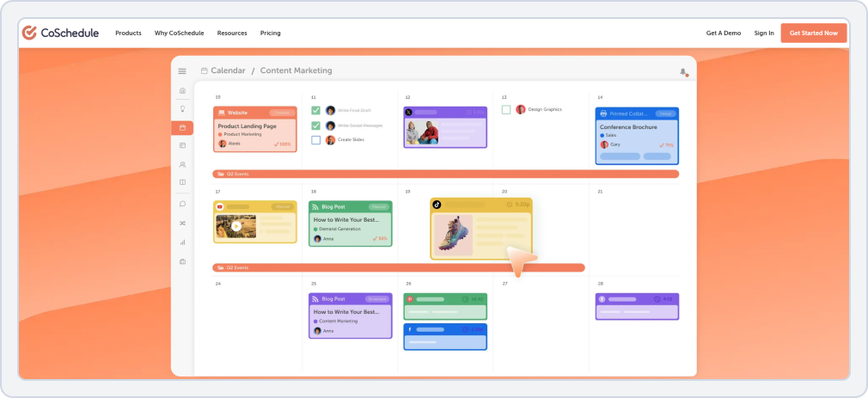Open the team people icon in sidebar
Screen dimensions: 868x398
pos(183,164)
